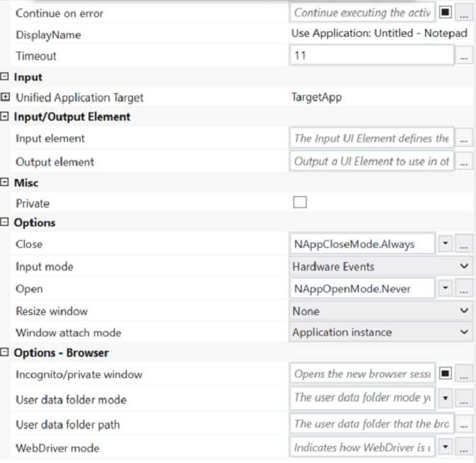Toggle the Incognito/private window square button
The height and width of the screenshot is (463, 476).
tap(446, 374)
